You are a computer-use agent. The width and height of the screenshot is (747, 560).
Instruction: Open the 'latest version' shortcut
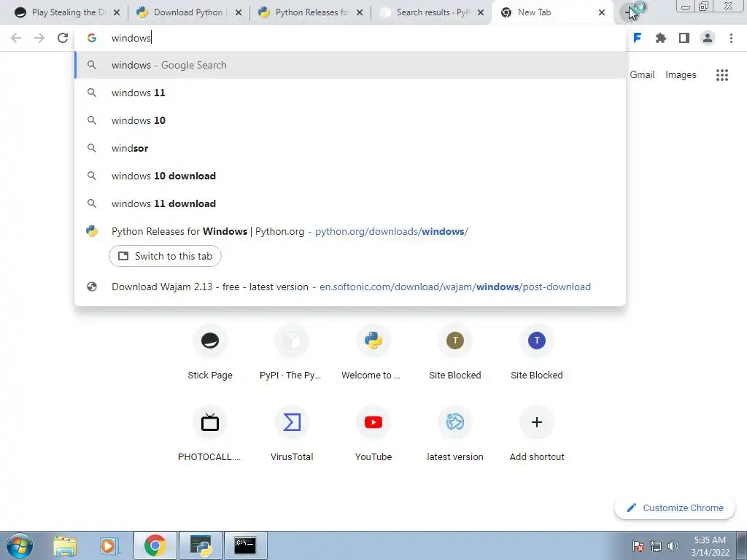point(455,435)
